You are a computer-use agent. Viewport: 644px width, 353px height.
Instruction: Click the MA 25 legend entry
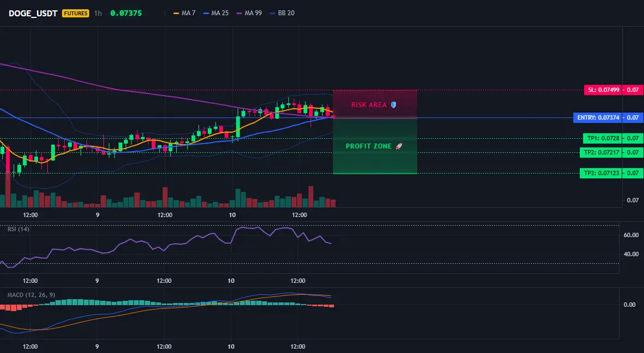[216, 13]
